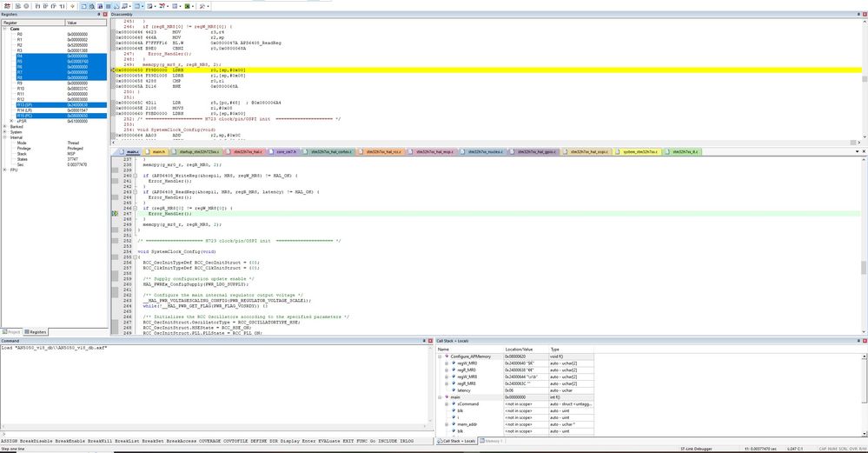Open the Watch Windows dropdown arrow
This screenshot has width=868, height=453.
130,6
